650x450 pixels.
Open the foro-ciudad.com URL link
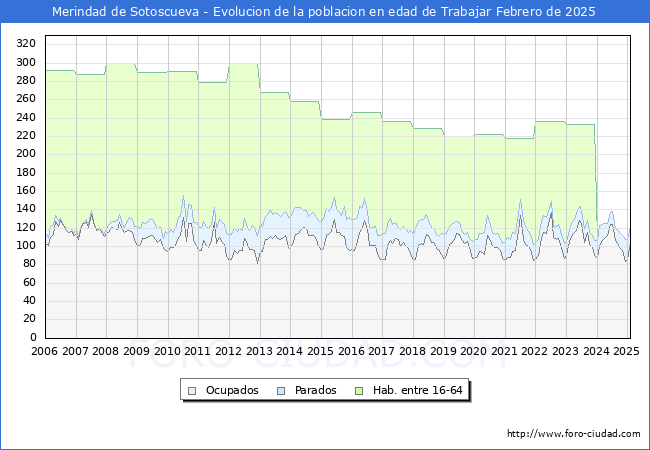(574, 434)
